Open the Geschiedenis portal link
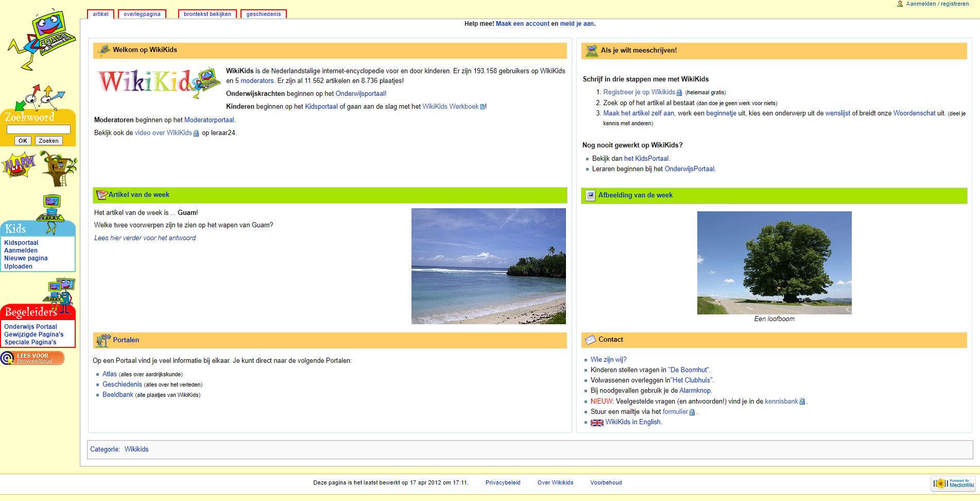 click(122, 385)
